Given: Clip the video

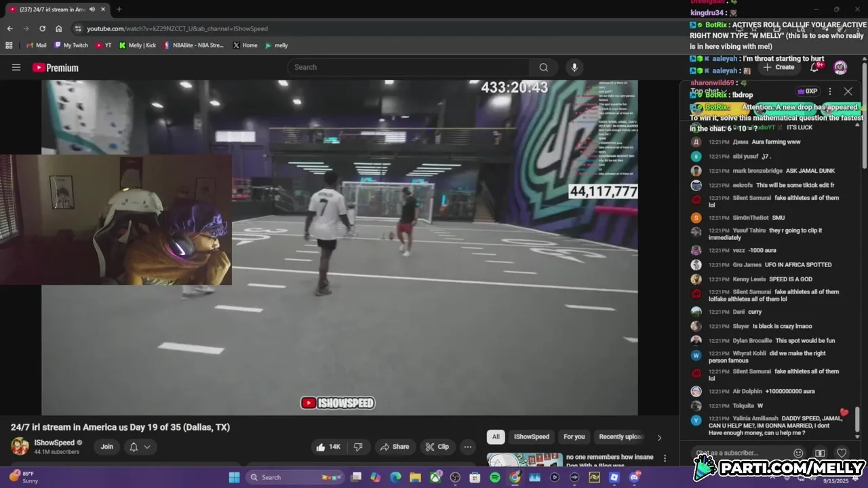Looking at the screenshot, I should click(437, 447).
